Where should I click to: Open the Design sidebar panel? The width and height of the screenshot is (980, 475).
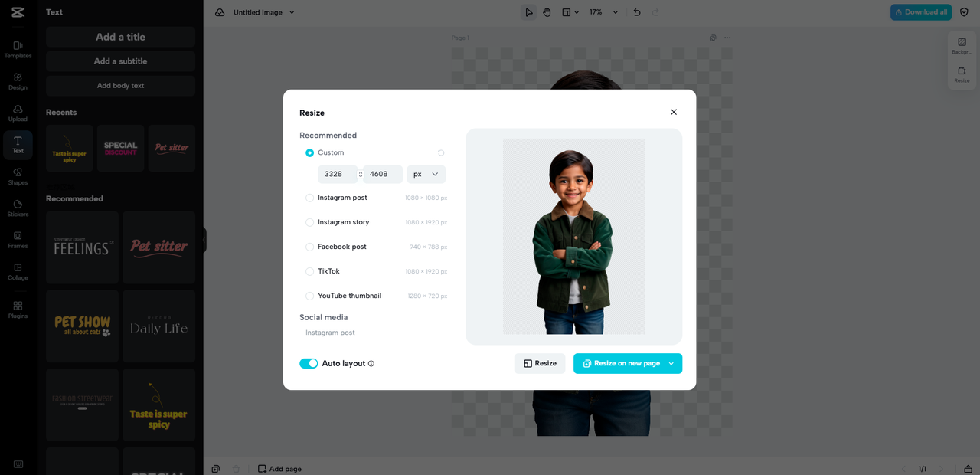click(x=18, y=81)
